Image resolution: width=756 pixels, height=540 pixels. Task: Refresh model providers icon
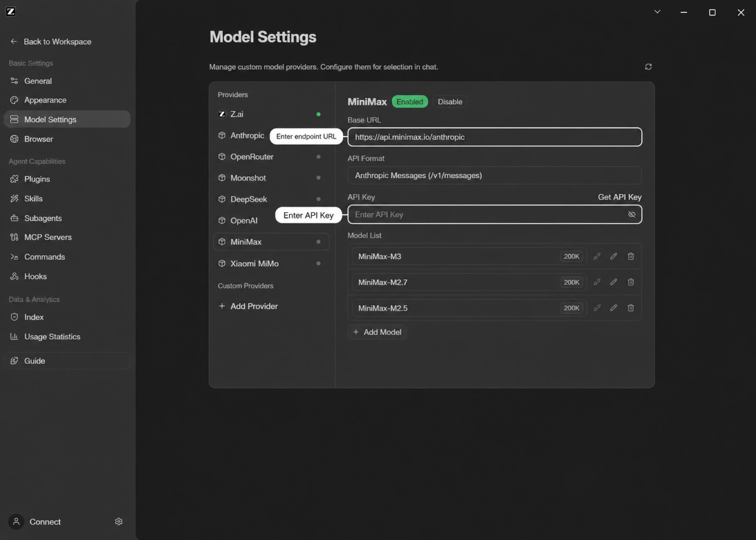click(x=648, y=67)
